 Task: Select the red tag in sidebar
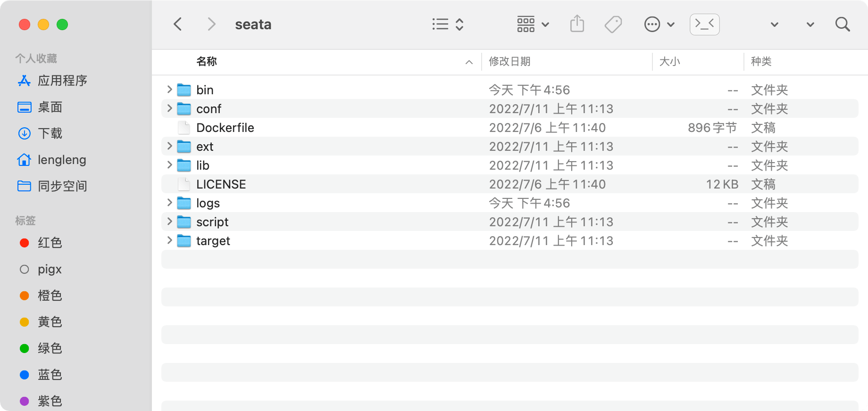(x=50, y=243)
